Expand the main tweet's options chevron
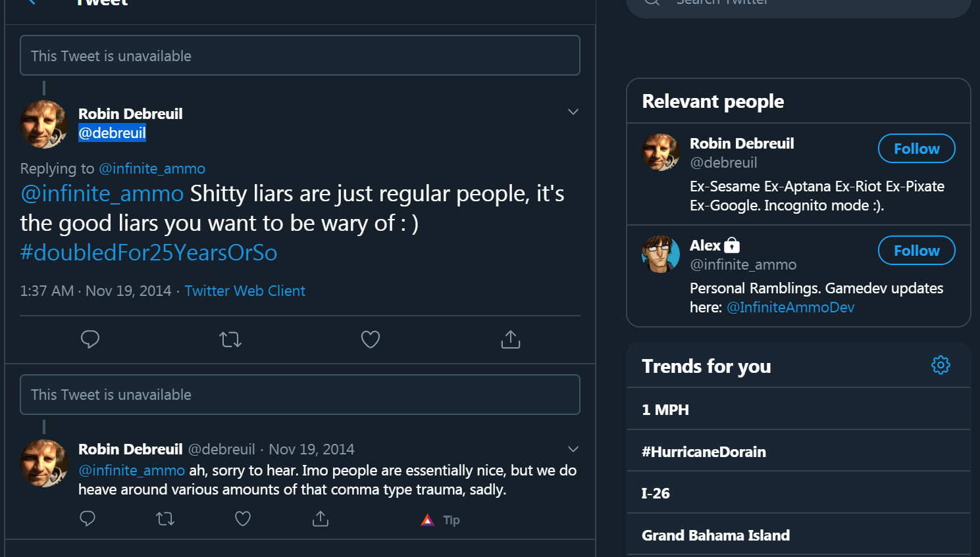The height and width of the screenshot is (557, 980). pos(573,112)
